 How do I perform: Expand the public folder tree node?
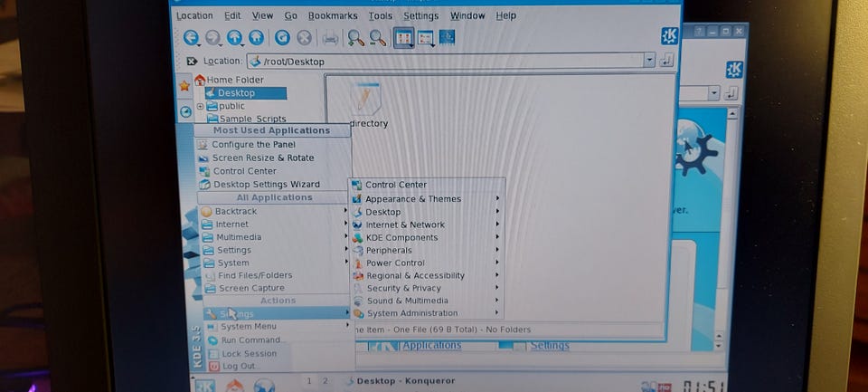pos(201,106)
